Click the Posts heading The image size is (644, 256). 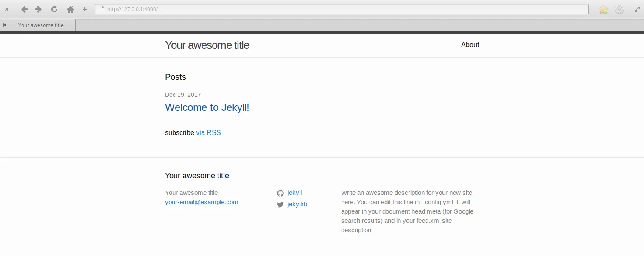(176, 77)
